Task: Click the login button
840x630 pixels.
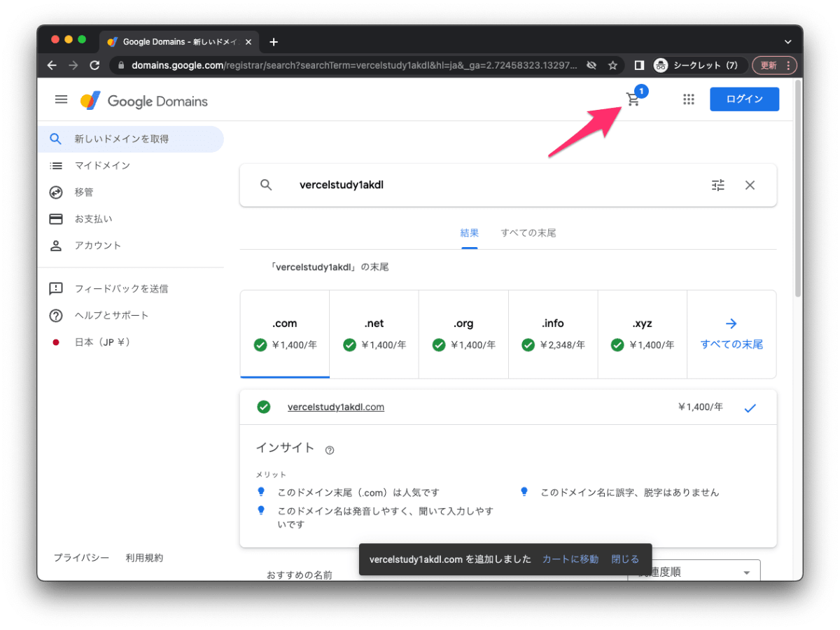Action: pos(744,99)
